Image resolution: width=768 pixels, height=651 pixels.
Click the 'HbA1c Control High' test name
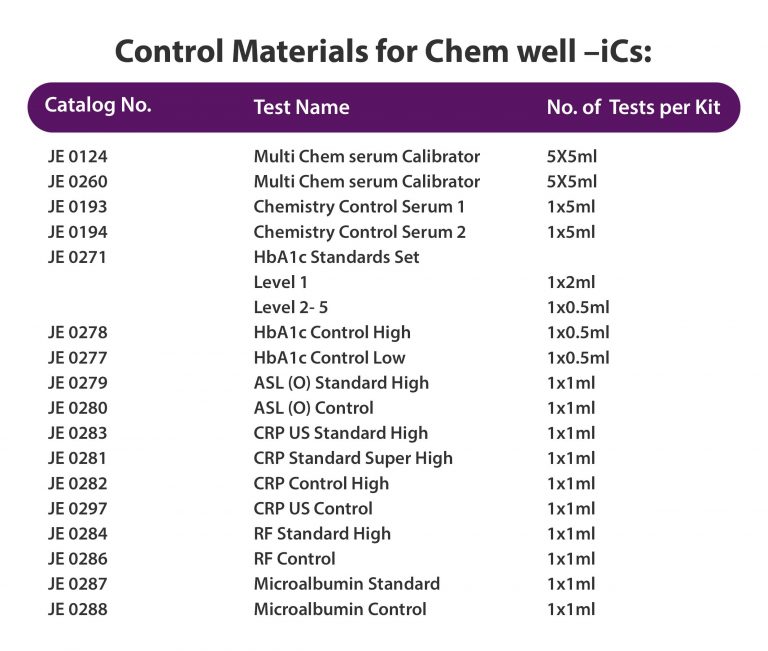click(x=332, y=332)
